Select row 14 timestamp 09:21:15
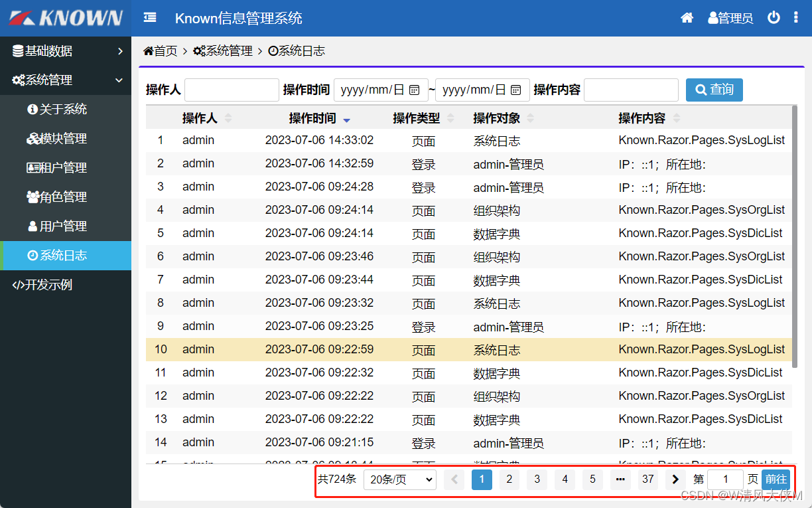 pos(319,442)
